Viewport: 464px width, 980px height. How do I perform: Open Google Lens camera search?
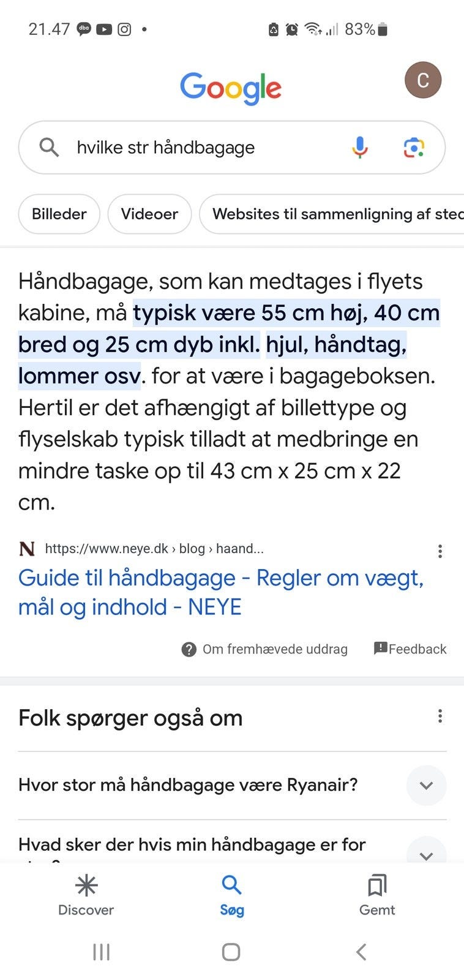414,148
